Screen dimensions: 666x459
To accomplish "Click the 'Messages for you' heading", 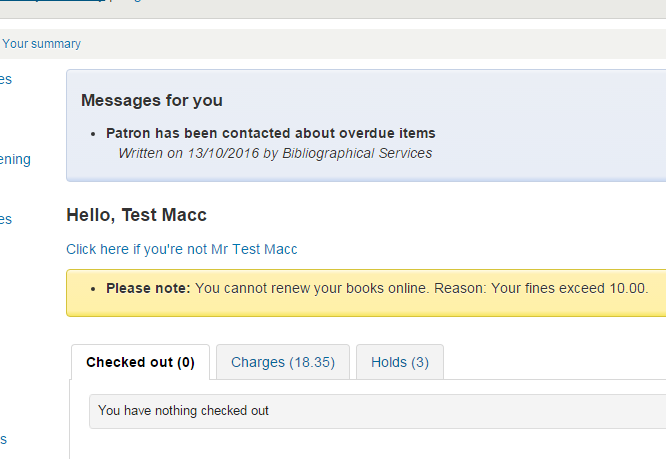I will click(151, 100).
